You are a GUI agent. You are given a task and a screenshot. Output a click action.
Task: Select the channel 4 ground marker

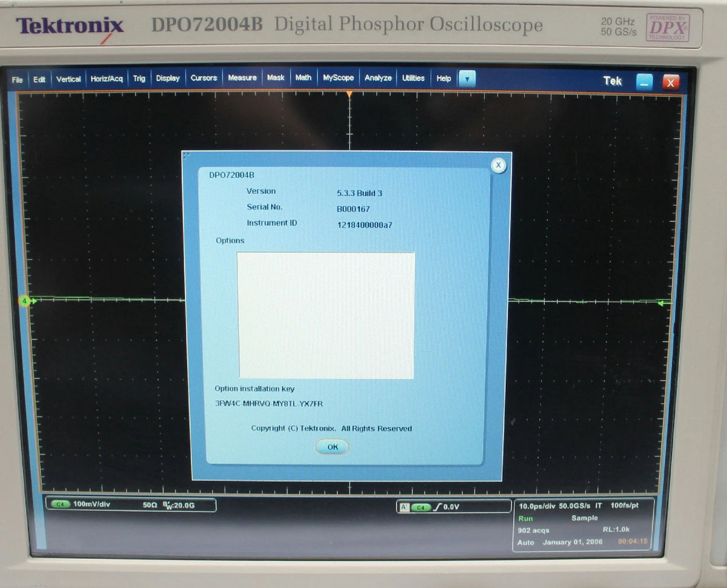(x=25, y=300)
